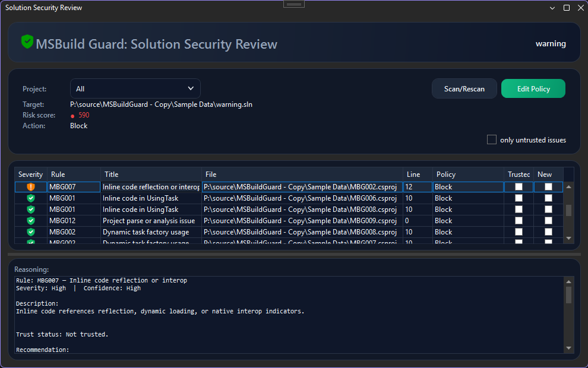This screenshot has height=368, width=588.
Task: Check New box in MBG006.csproj row
Action: (x=548, y=198)
